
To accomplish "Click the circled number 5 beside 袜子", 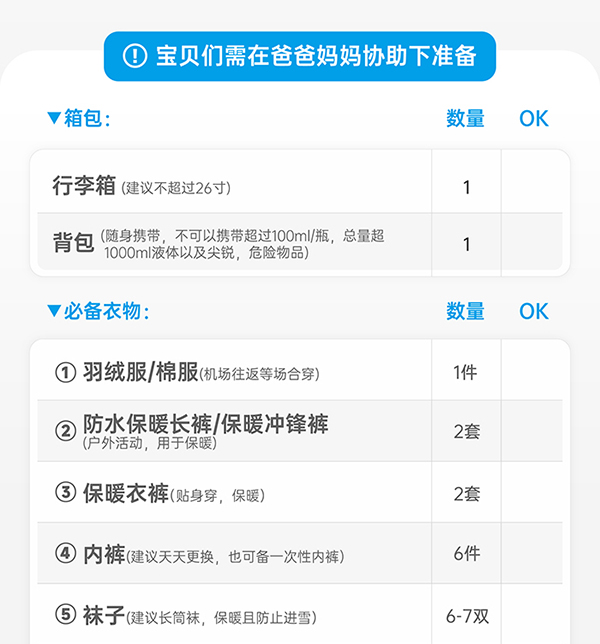I will [x=66, y=615].
